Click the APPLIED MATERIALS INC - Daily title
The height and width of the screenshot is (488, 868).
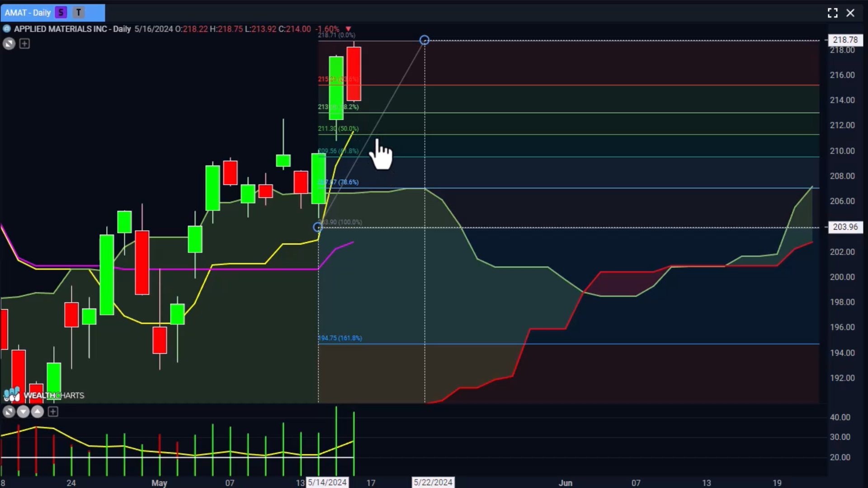click(72, 29)
